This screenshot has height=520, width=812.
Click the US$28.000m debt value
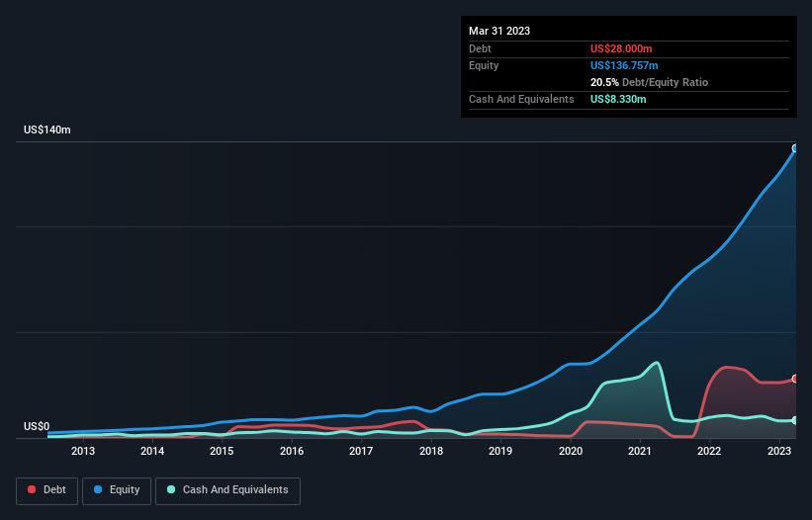[621, 48]
